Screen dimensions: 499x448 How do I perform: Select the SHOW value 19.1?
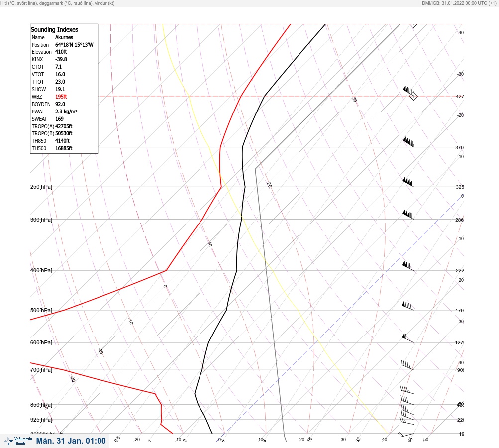coord(60,89)
